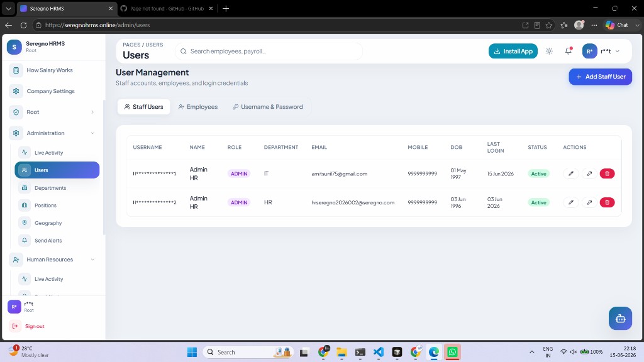Image resolution: width=644 pixels, height=362 pixels.
Task: Click the ADMIN role badge in IT row
Action: pyautogui.click(x=238, y=173)
